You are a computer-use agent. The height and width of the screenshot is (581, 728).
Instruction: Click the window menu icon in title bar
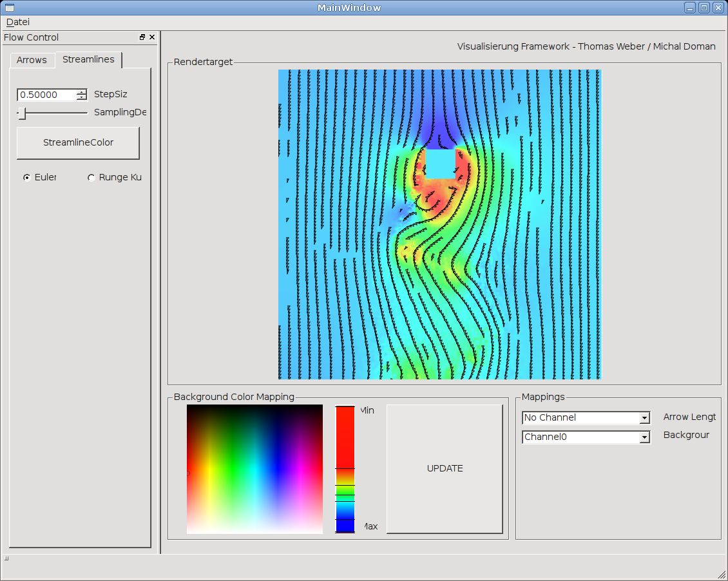pos(10,8)
